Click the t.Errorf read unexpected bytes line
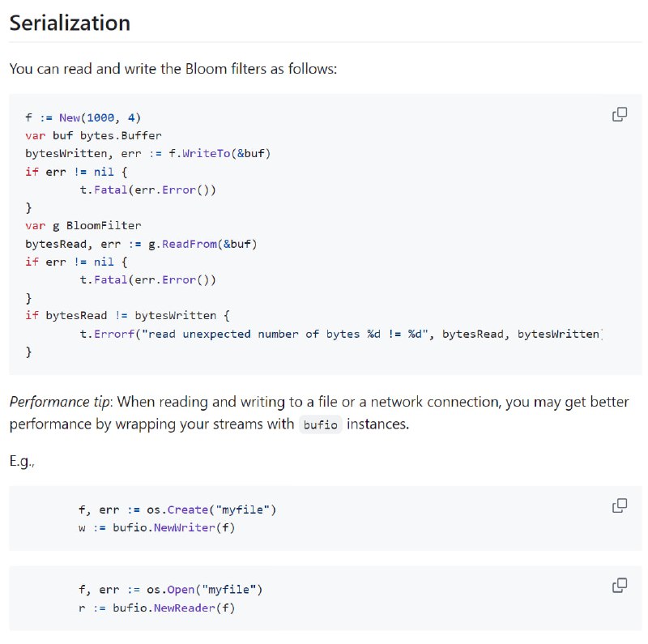The width and height of the screenshot is (648, 644). coord(341,334)
